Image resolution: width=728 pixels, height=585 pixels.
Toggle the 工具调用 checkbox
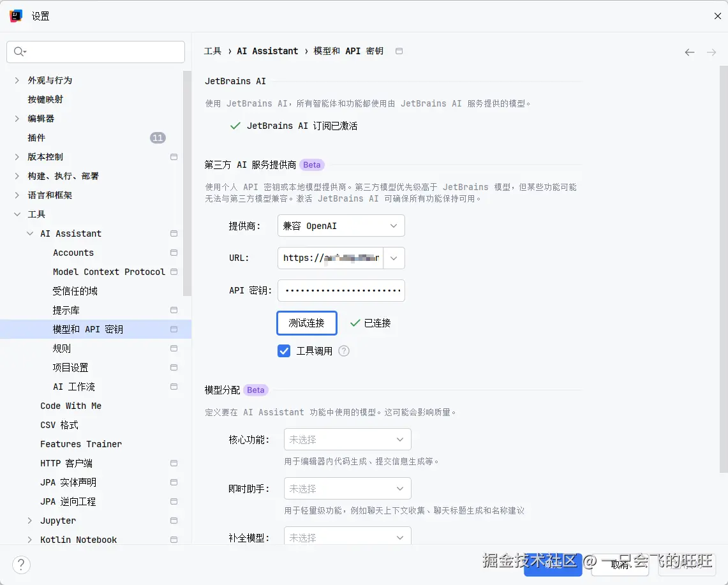[x=284, y=351]
